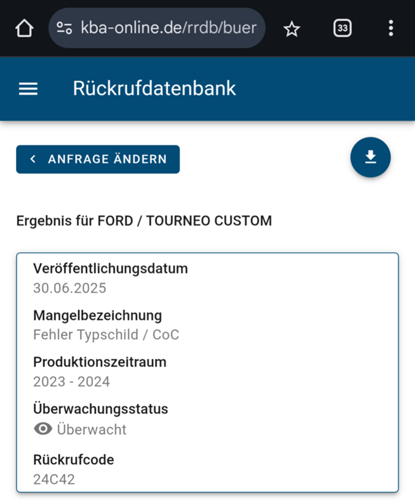
Task: Tap the browser home icon
Action: pyautogui.click(x=24, y=28)
